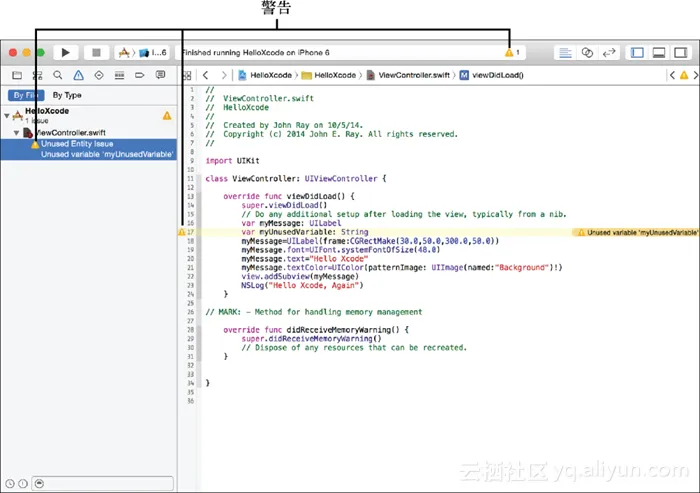Open the Symbol navigator
The image size is (700, 493).
(38, 75)
